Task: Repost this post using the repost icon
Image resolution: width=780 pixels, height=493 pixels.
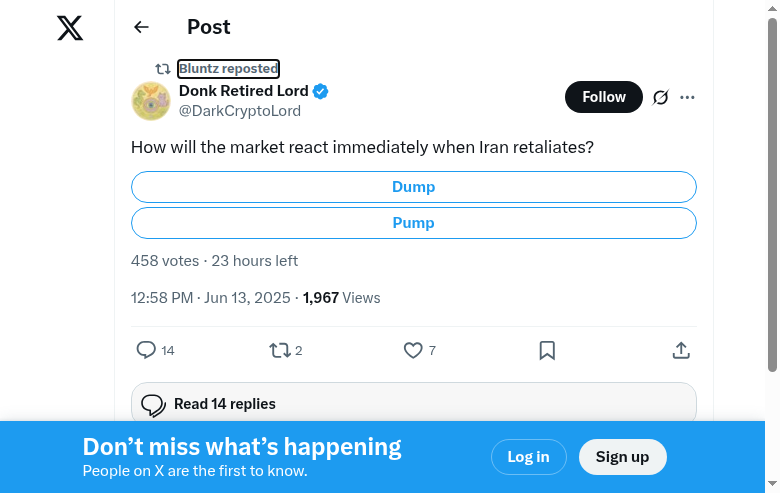Action: (280, 350)
